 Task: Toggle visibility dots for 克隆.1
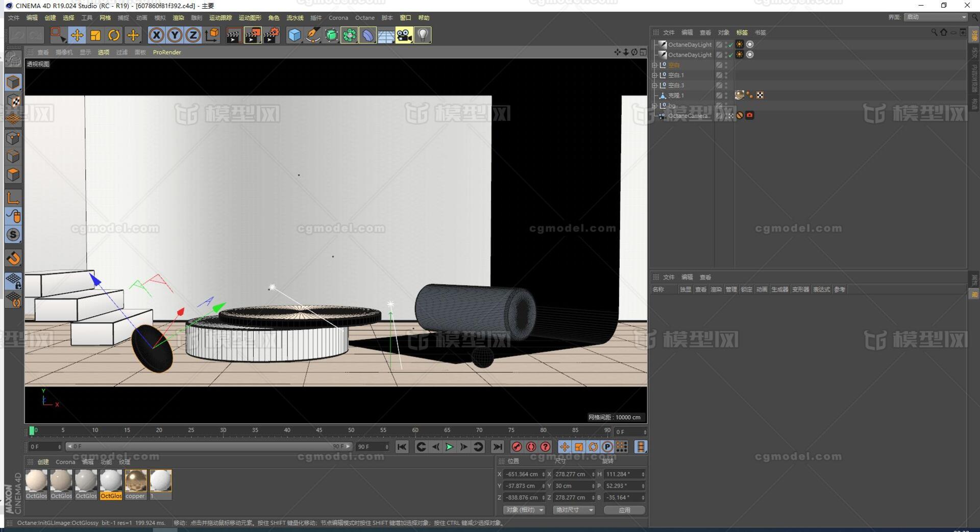pyautogui.click(x=726, y=95)
